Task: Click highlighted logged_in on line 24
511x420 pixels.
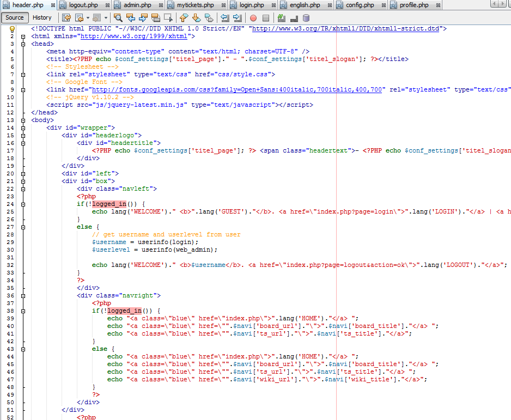Action: pyautogui.click(x=109, y=204)
